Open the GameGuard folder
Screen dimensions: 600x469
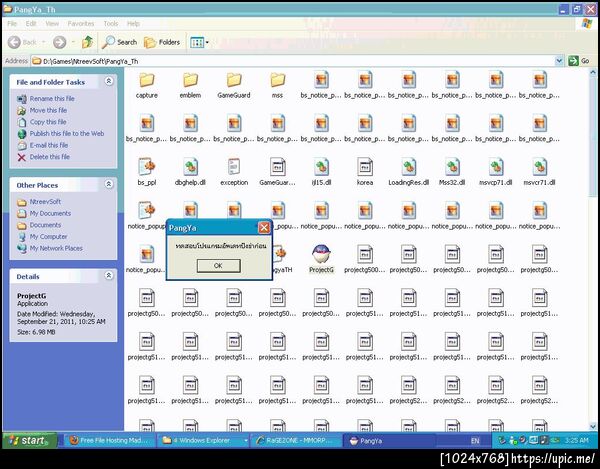[234, 80]
